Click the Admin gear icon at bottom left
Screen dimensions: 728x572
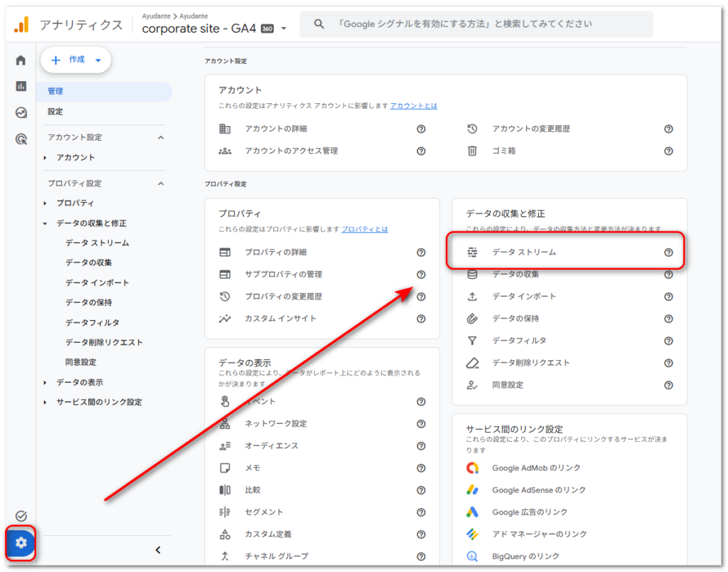pos(21,542)
